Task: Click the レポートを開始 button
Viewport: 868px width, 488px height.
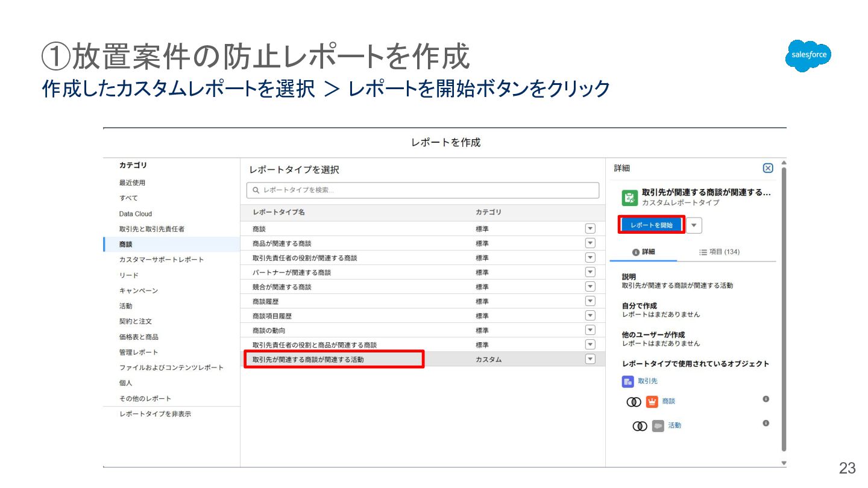Action: pos(652,225)
